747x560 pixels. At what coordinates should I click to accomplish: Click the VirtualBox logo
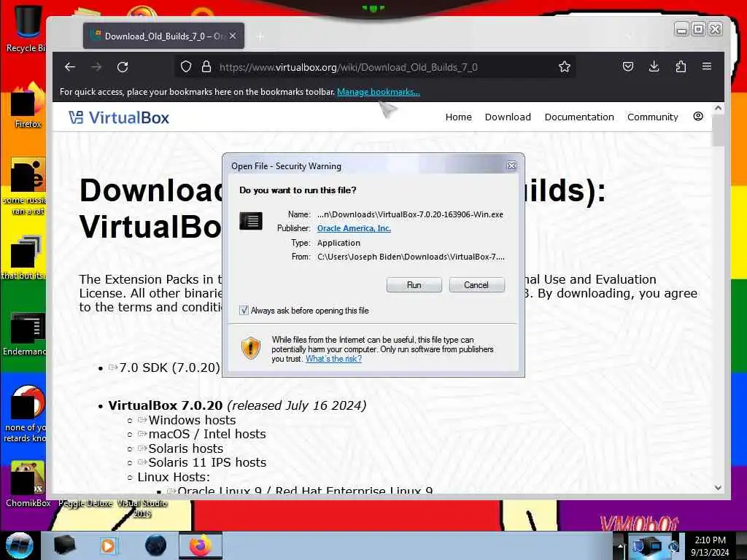pyautogui.click(x=119, y=117)
